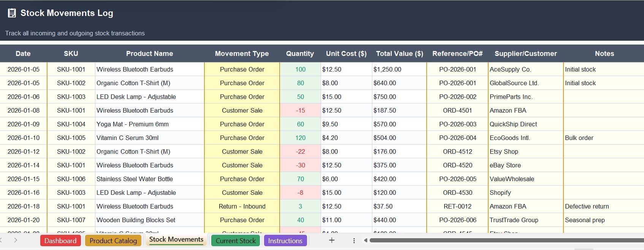Select the Total Value ($) header cell
This screenshot has width=644, height=250.
pos(400,54)
